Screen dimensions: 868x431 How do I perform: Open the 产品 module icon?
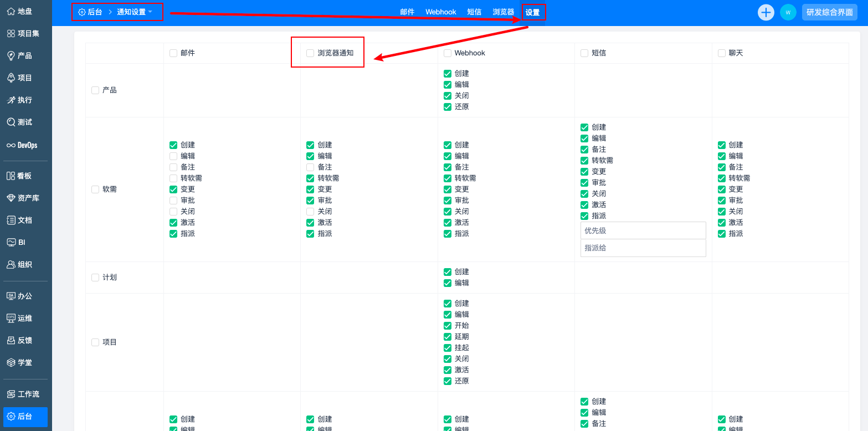(x=11, y=55)
